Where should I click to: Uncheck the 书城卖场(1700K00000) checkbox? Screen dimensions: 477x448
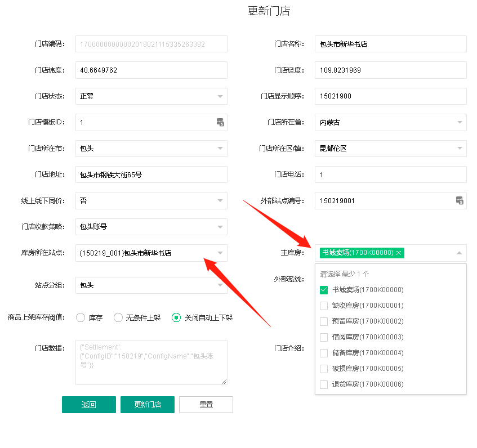324,290
